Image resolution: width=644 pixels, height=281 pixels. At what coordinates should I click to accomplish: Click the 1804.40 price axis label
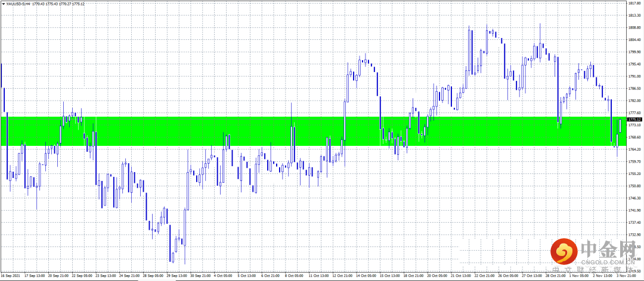coord(636,40)
